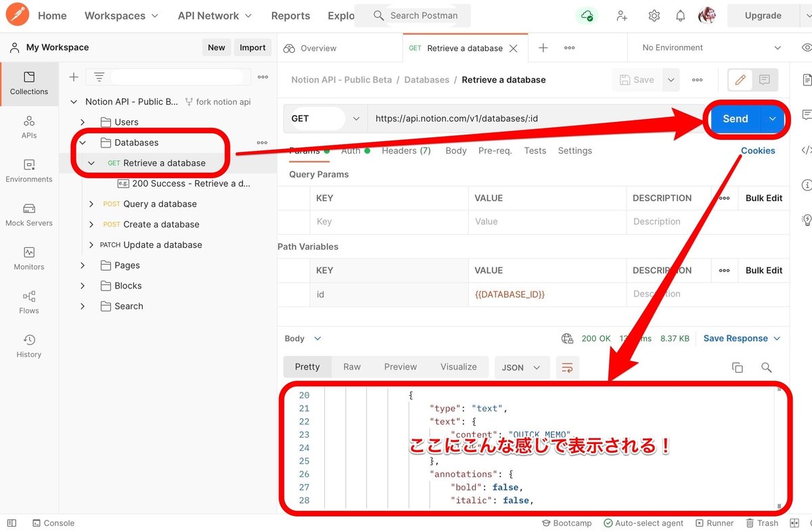Toggle word wrap in response

[x=568, y=368]
